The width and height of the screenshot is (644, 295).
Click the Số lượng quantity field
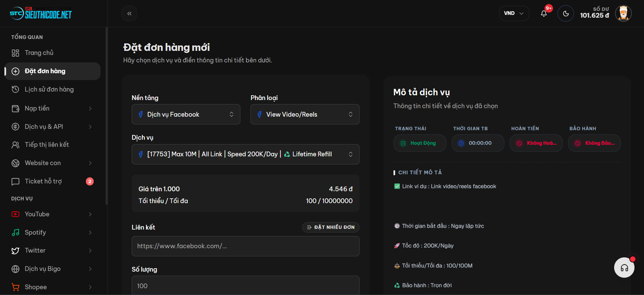(245, 286)
